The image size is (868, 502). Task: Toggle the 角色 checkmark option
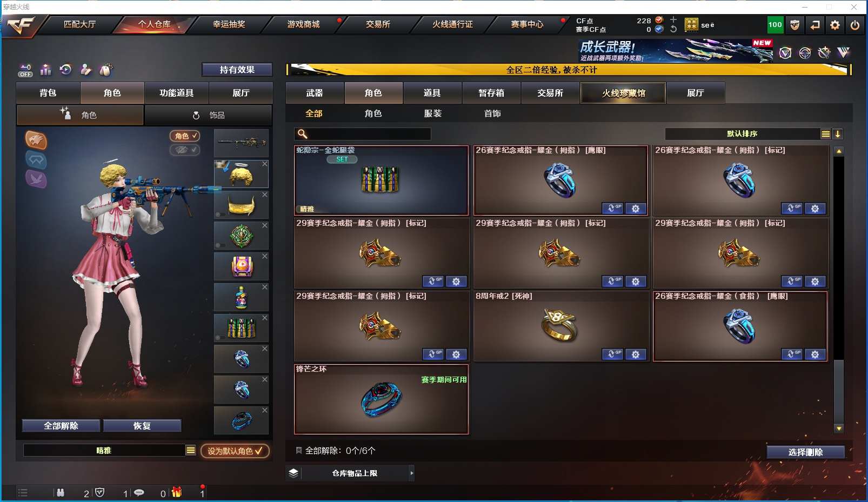(x=185, y=136)
